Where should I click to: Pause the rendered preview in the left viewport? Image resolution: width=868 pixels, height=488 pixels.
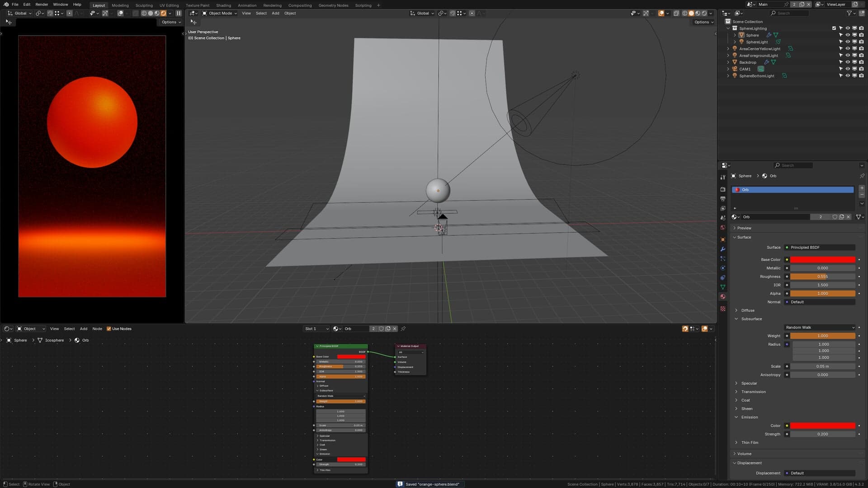pos(179,13)
